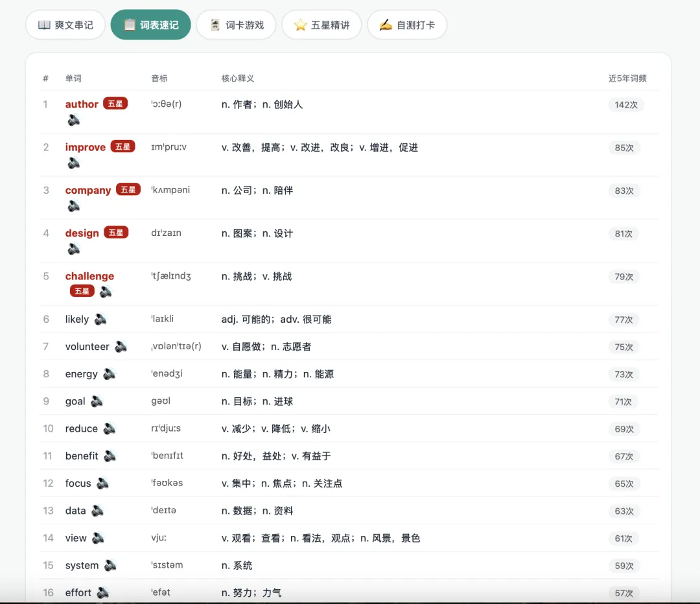This screenshot has height=604, width=700.
Task: Click the definition n. 公司；n. 陪伴
Action: click(x=257, y=191)
